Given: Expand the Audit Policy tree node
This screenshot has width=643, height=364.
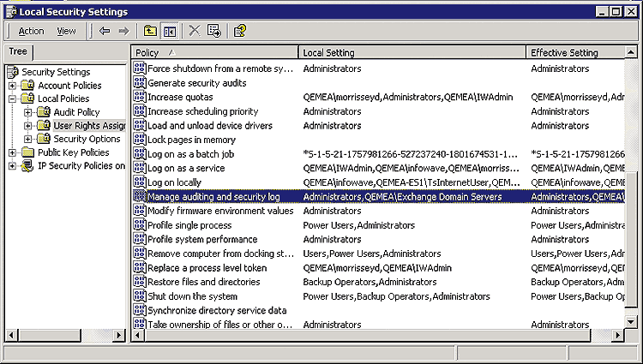Looking at the screenshot, I should tap(27, 112).
